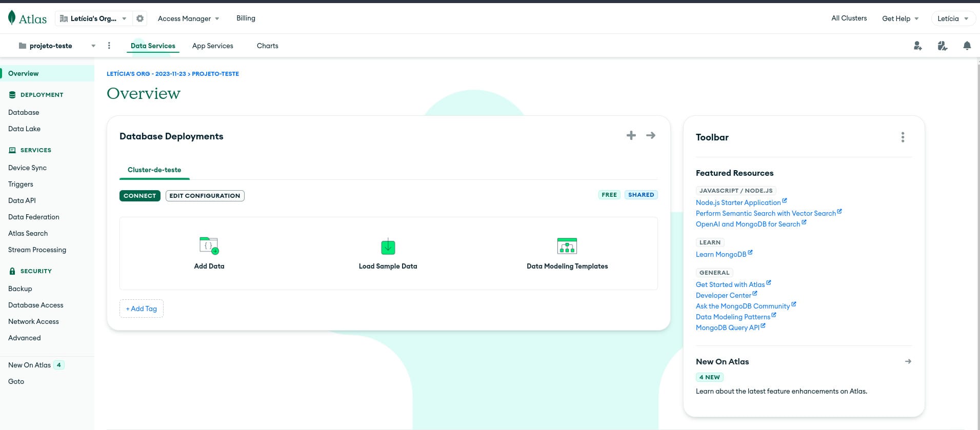
Task: Click New On Atlas arrow icon
Action: (x=908, y=361)
